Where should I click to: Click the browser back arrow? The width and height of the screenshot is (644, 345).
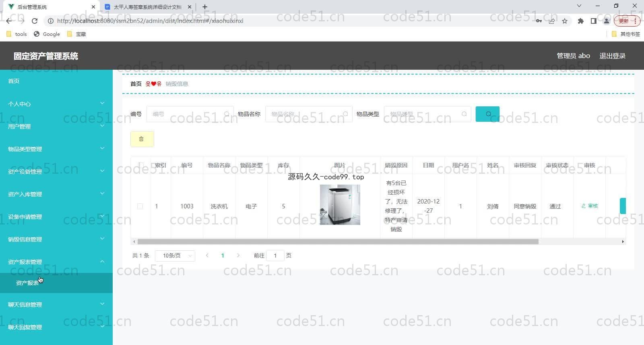click(x=9, y=21)
